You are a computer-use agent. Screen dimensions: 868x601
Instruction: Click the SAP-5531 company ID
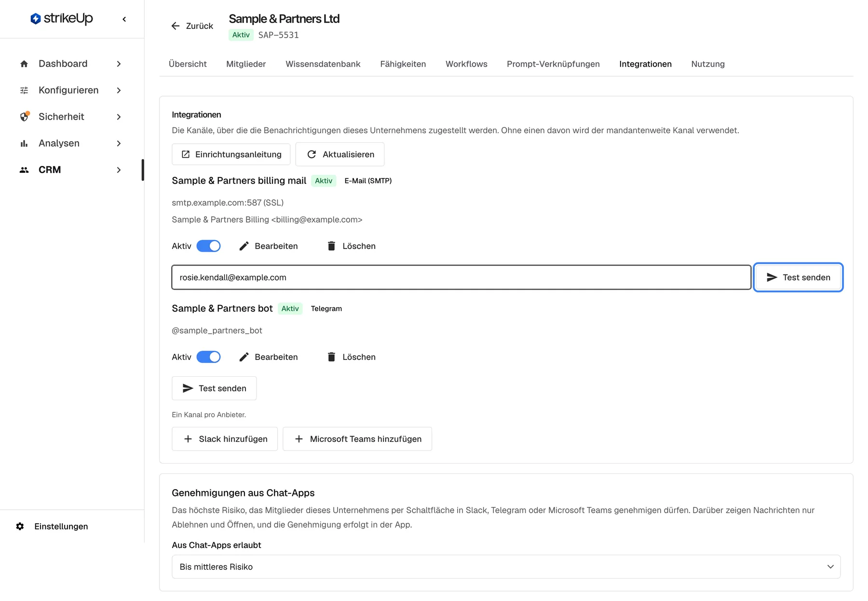click(x=278, y=35)
